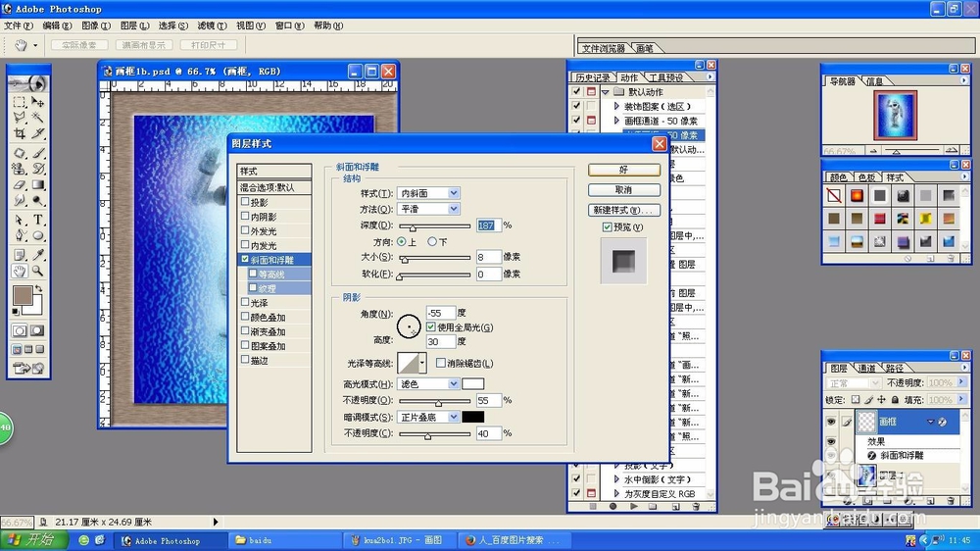This screenshot has width=980, height=551.
Task: Select the History Brush tool
Action: pos(38,169)
